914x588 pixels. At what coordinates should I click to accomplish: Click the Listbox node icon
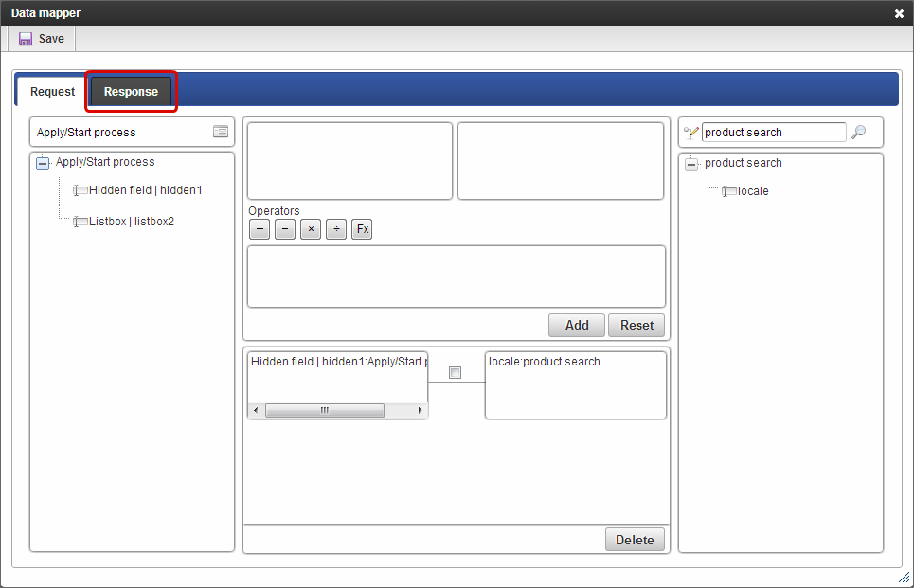[x=80, y=222]
